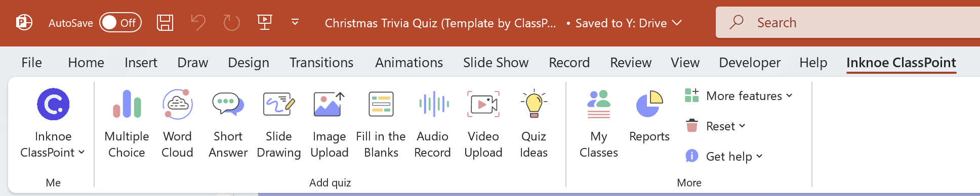
Task: Add an Audio Record activity
Action: click(x=432, y=124)
